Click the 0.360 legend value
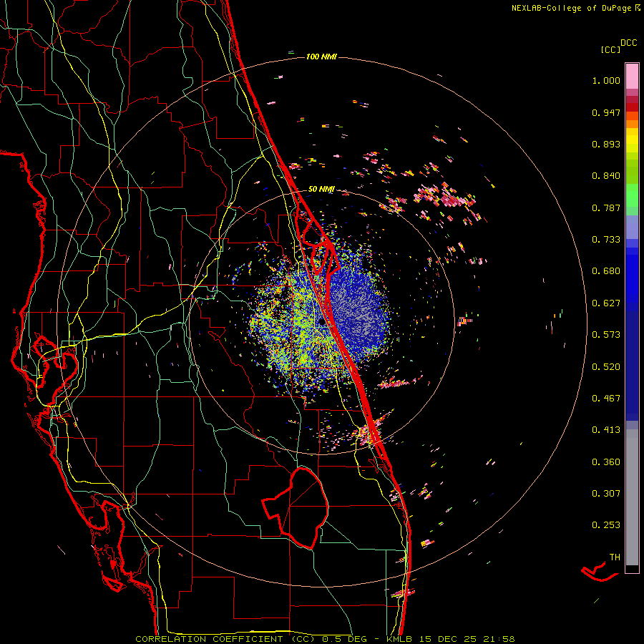644x644 pixels. coord(606,462)
